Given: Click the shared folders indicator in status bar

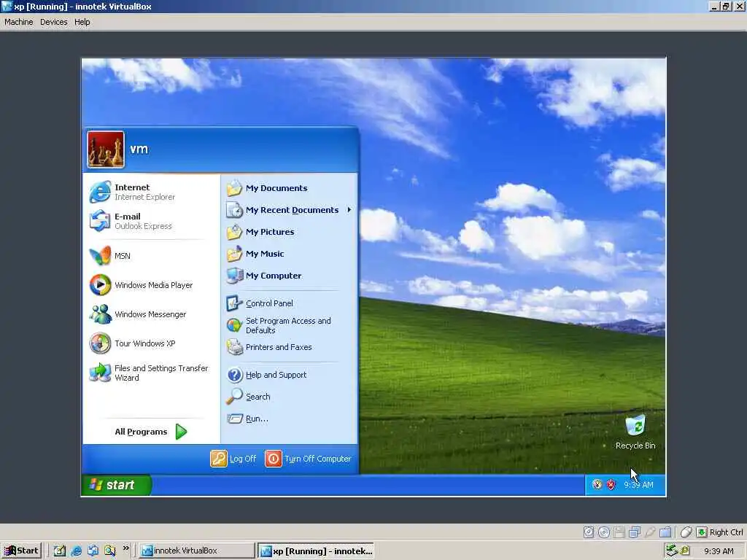Looking at the screenshot, I should point(665,532).
